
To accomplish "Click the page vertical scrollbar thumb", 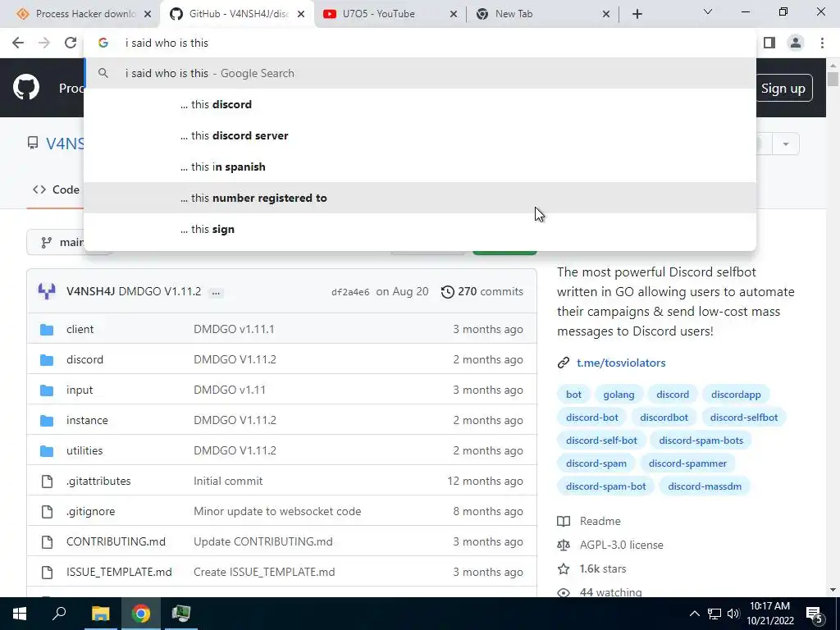I will 833,80.
